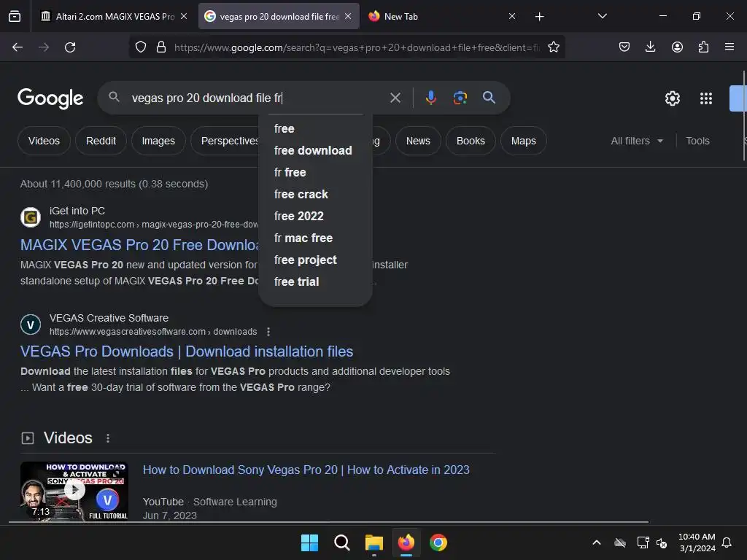Open a new browser tab
The width and height of the screenshot is (747, 560).
pyautogui.click(x=539, y=17)
